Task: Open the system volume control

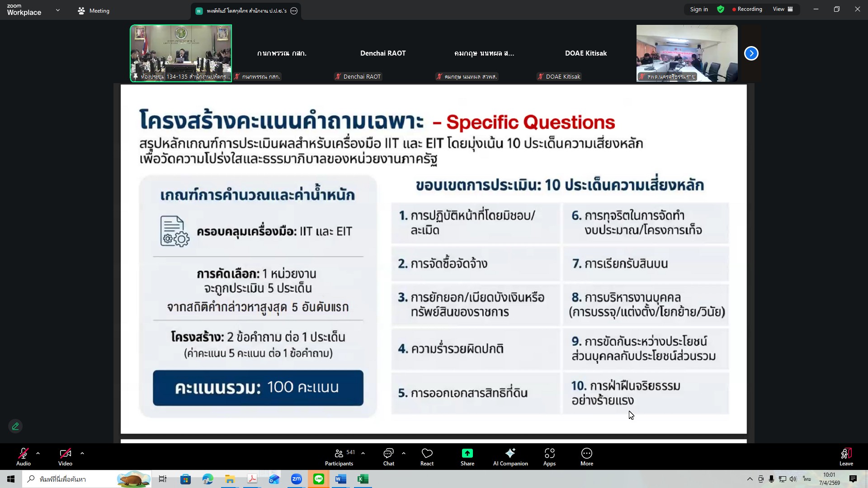Action: click(793, 479)
